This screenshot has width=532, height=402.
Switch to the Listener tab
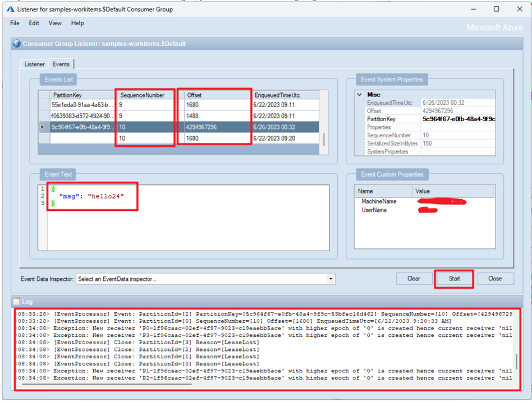(34, 64)
